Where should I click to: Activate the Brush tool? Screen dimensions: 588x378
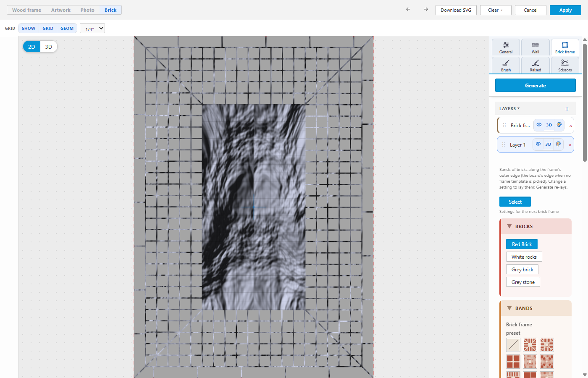(x=506, y=65)
